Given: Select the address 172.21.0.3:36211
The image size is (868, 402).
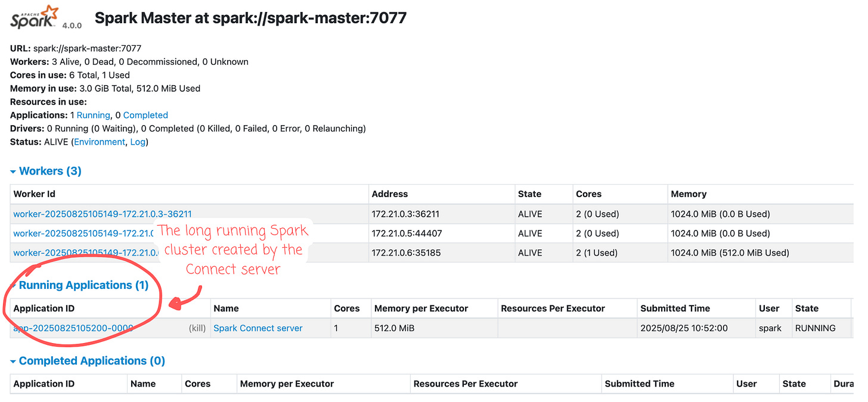Looking at the screenshot, I should point(407,214).
